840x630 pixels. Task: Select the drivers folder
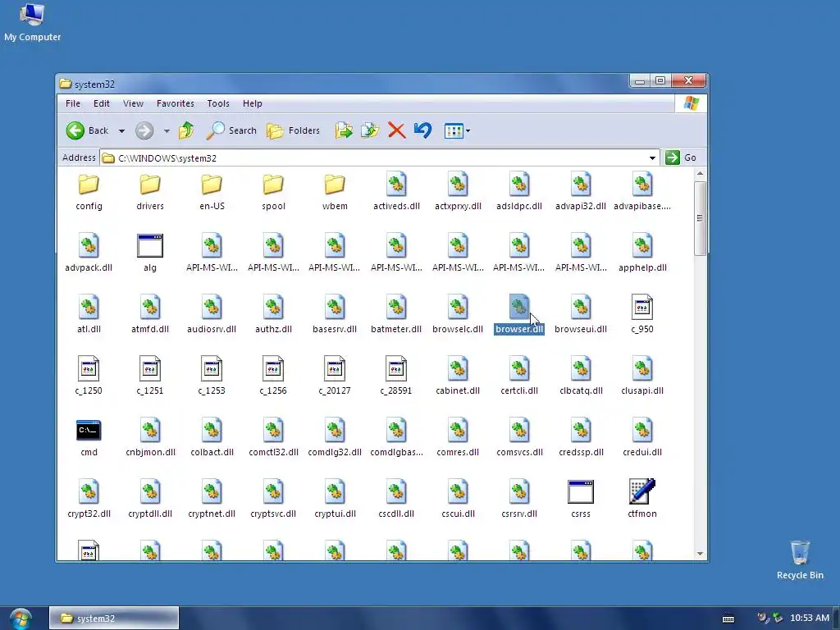pos(150,185)
